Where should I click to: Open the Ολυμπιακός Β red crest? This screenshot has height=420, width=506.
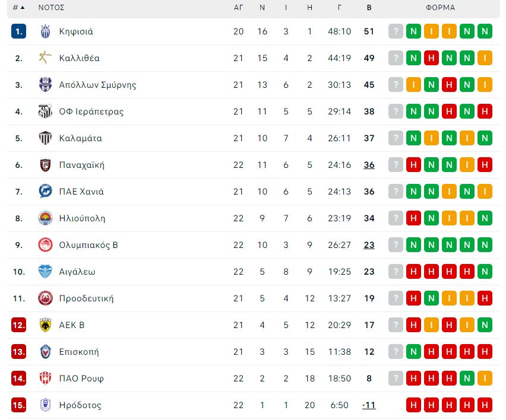coord(45,245)
